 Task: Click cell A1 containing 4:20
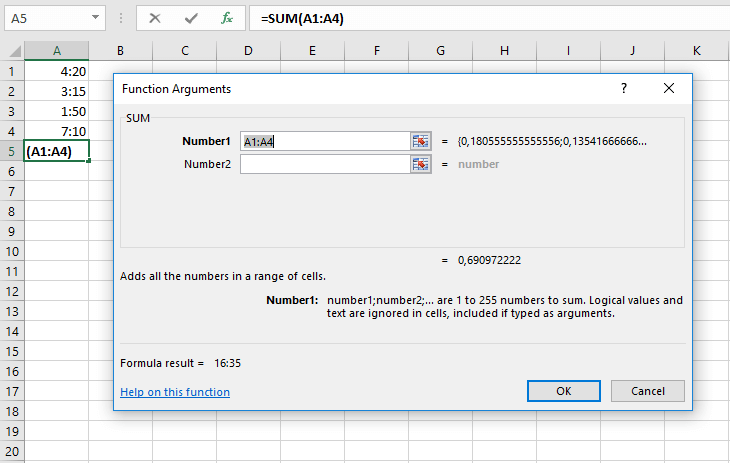[x=56, y=71]
